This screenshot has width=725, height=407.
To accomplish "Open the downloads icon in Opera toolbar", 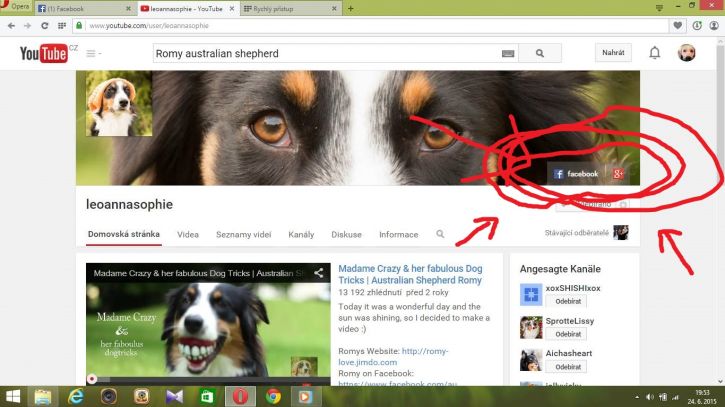I will coord(697,26).
